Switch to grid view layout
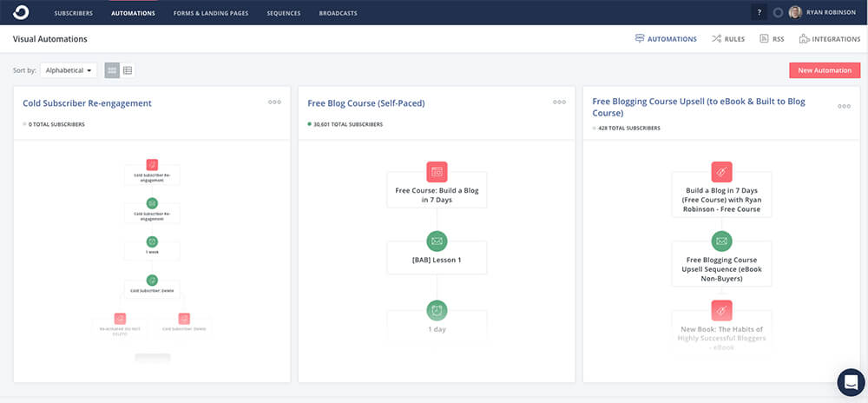 112,70
